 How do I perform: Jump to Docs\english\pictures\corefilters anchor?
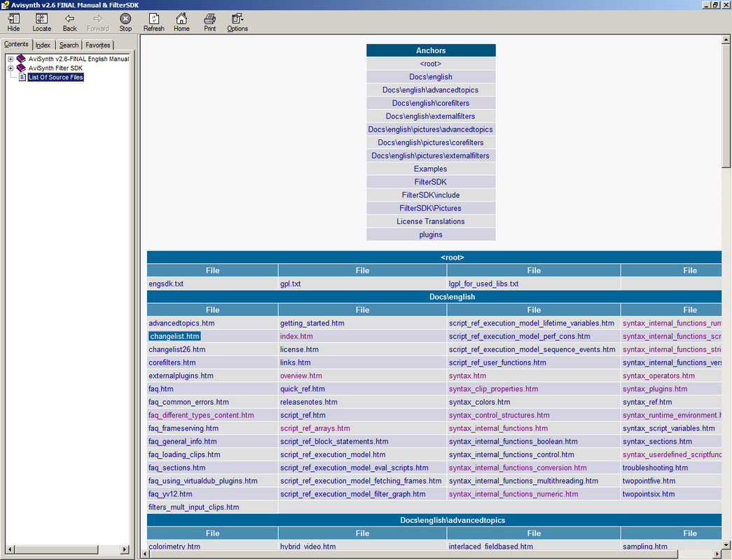click(430, 142)
